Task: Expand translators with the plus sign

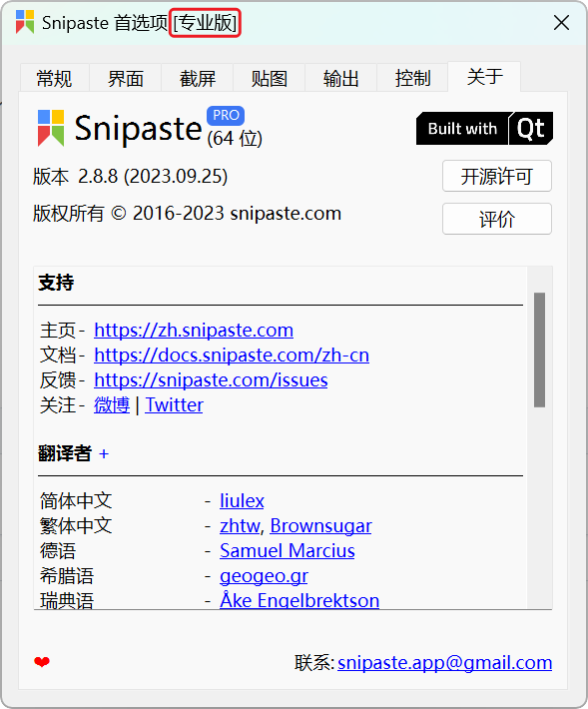Action: 104,453
